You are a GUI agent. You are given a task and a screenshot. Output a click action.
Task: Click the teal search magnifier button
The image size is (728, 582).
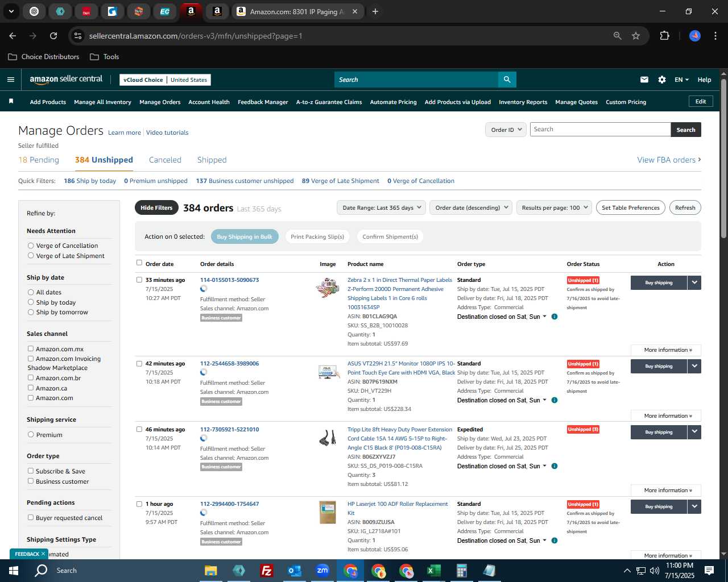[x=507, y=80]
